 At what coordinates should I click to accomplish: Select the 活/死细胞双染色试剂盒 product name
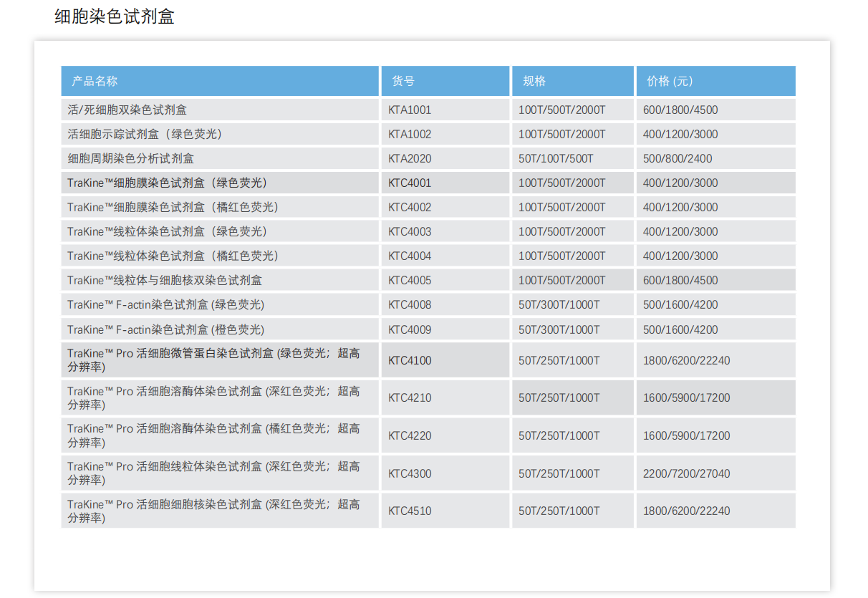pos(127,110)
